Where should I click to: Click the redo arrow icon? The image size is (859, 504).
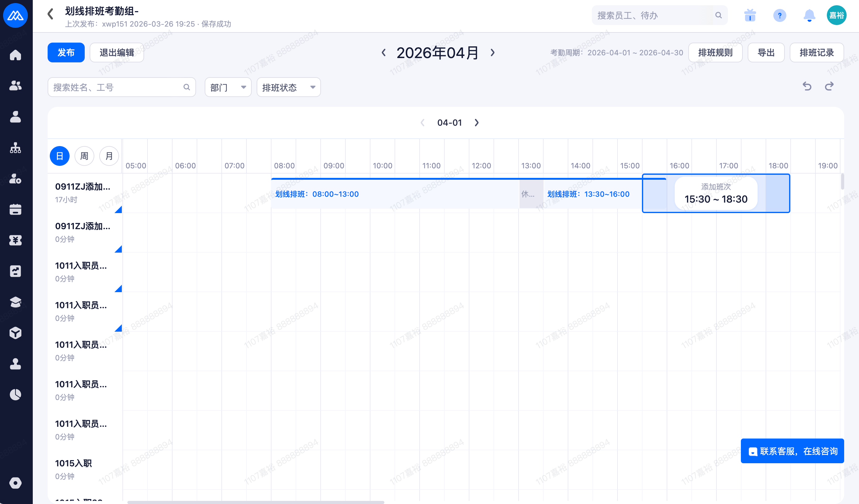[x=829, y=86]
